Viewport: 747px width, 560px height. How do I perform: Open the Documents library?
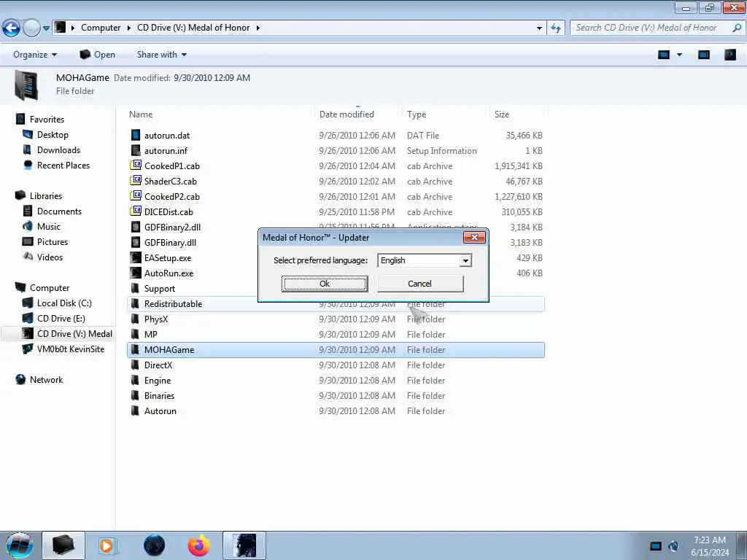pos(59,211)
